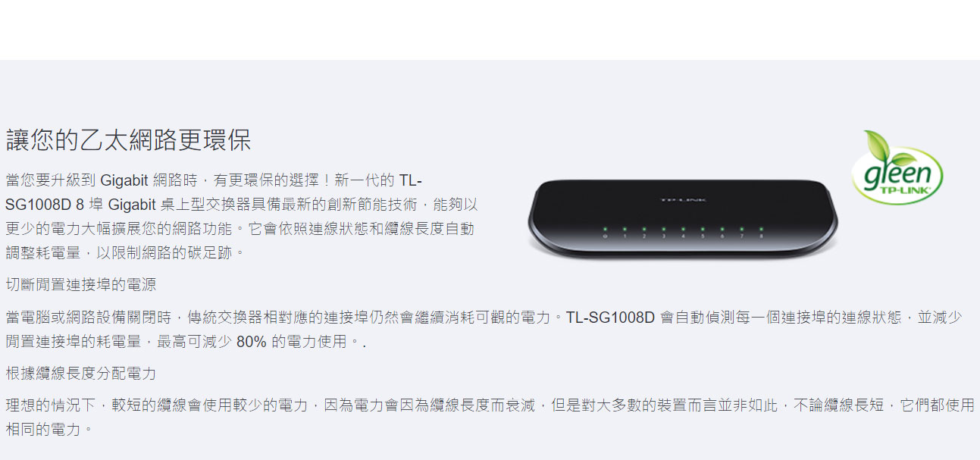Click the green TP-LINK leaf logo

pyautogui.click(x=897, y=167)
